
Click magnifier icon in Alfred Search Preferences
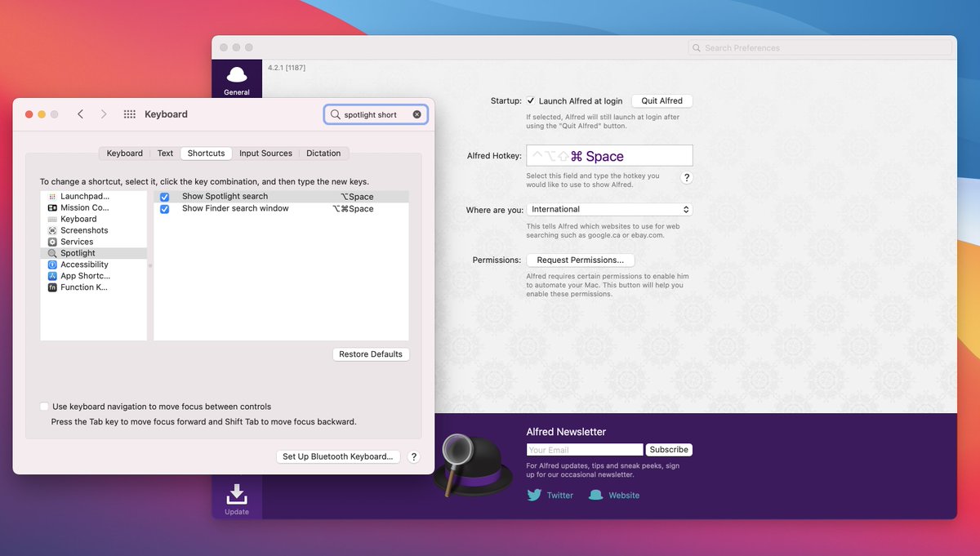coord(697,48)
